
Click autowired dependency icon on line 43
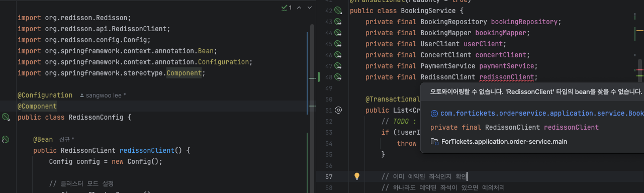[x=338, y=22]
